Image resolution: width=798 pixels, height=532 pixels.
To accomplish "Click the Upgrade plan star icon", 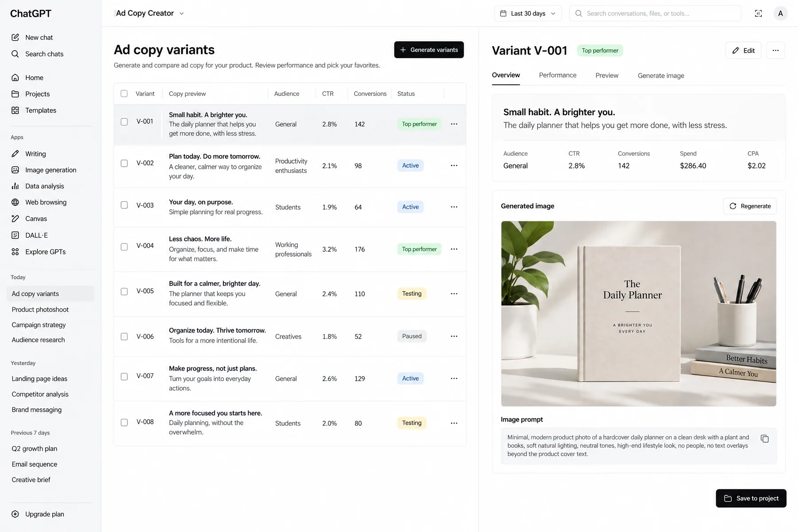I will pos(15,514).
